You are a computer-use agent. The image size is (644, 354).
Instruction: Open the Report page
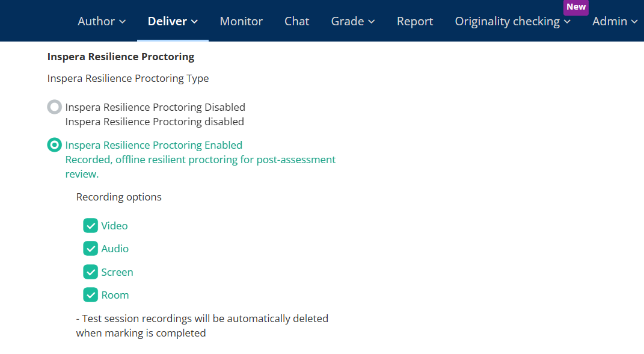click(415, 21)
